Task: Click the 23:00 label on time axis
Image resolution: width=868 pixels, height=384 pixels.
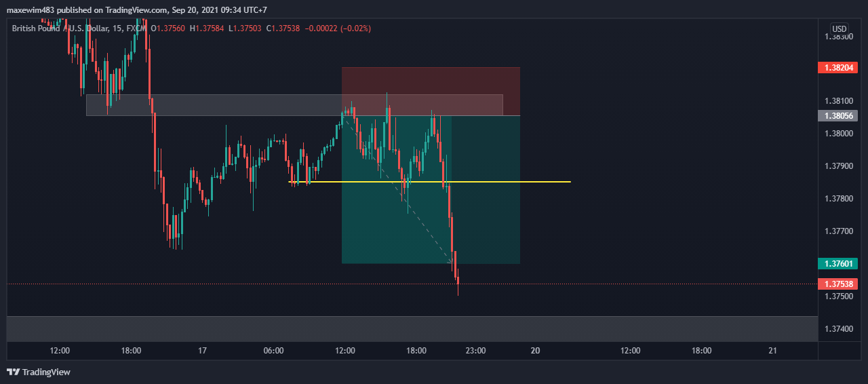Action: point(475,351)
